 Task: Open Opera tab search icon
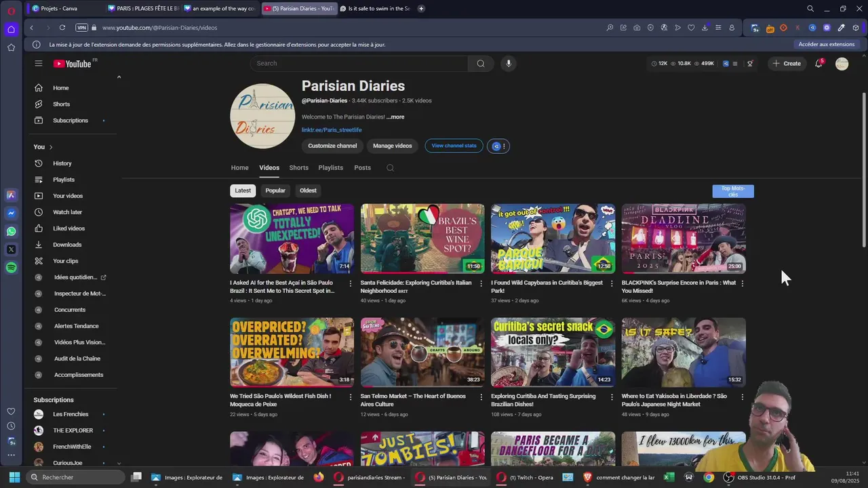point(810,9)
